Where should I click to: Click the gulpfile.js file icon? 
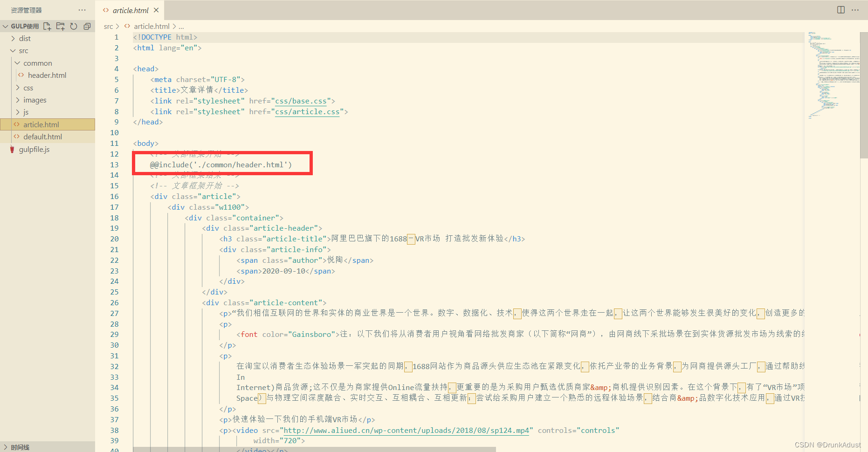pos(13,149)
